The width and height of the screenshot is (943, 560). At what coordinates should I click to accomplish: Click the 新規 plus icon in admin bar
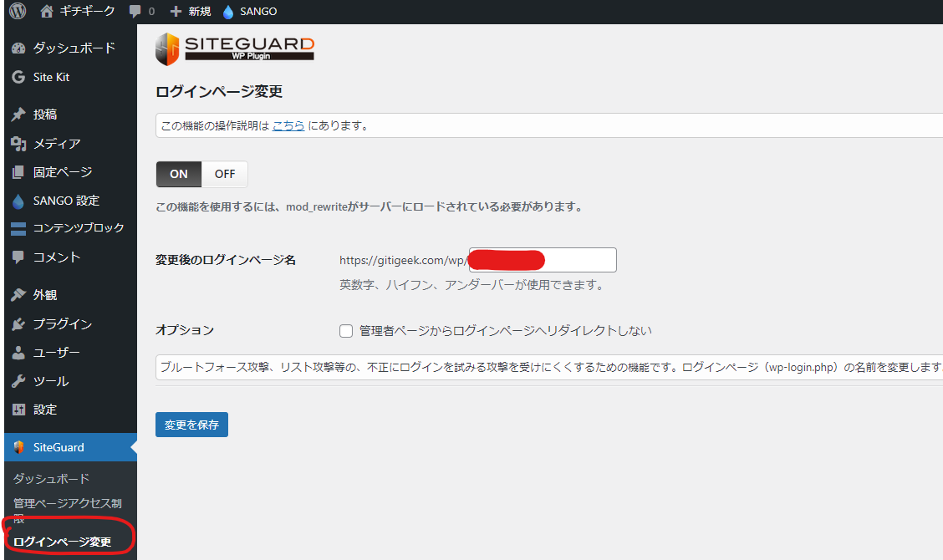pyautogui.click(x=176, y=11)
